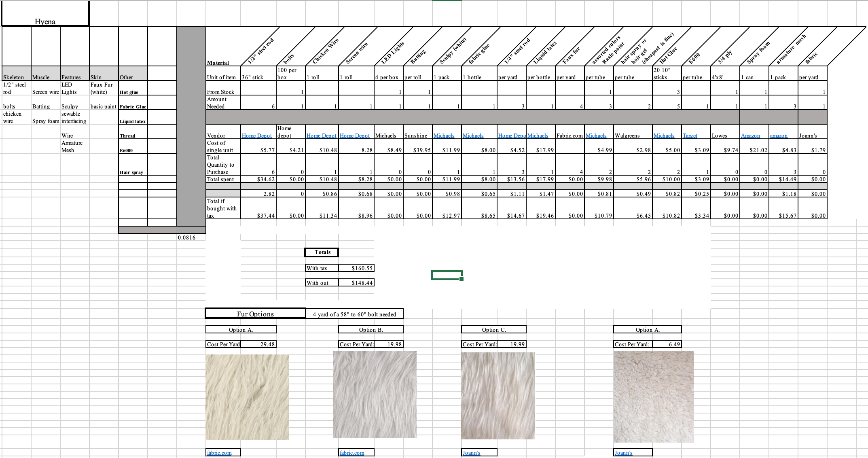Screen dimensions: 868x458
Task: Select the $34.62 total spent cell
Action: [x=258, y=179]
